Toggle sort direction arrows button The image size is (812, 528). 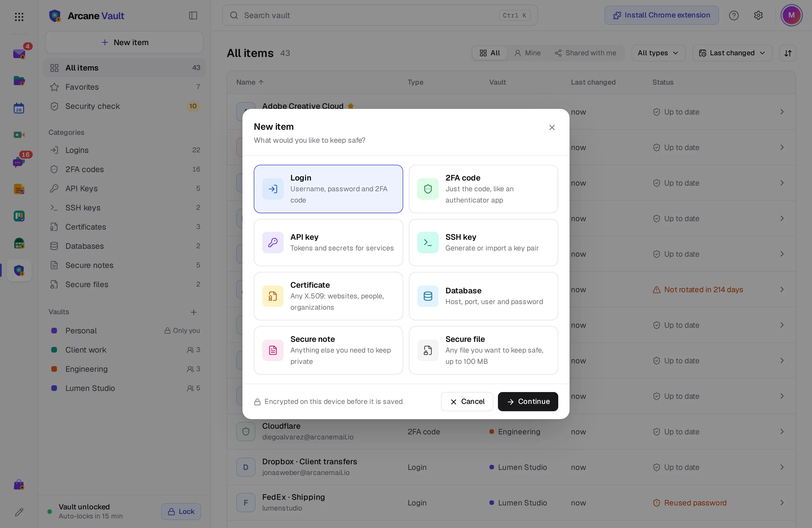click(788, 53)
